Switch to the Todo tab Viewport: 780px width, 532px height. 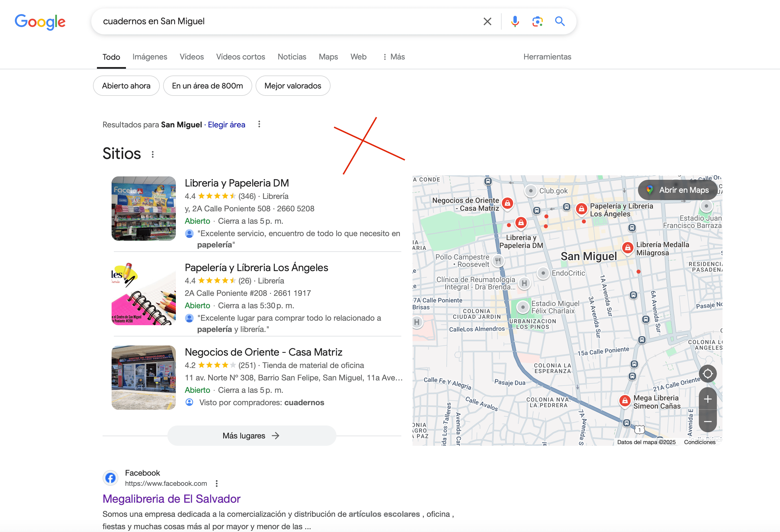coord(111,57)
